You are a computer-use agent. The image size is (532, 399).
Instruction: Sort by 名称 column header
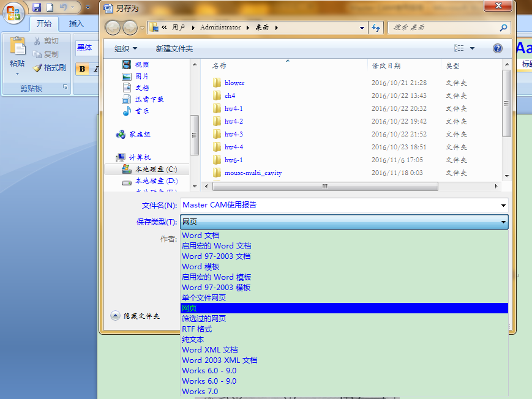point(219,66)
